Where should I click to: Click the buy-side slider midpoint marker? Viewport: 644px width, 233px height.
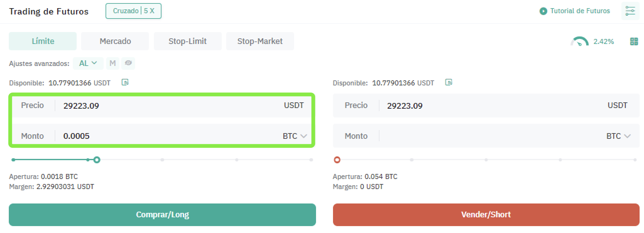[162, 160]
